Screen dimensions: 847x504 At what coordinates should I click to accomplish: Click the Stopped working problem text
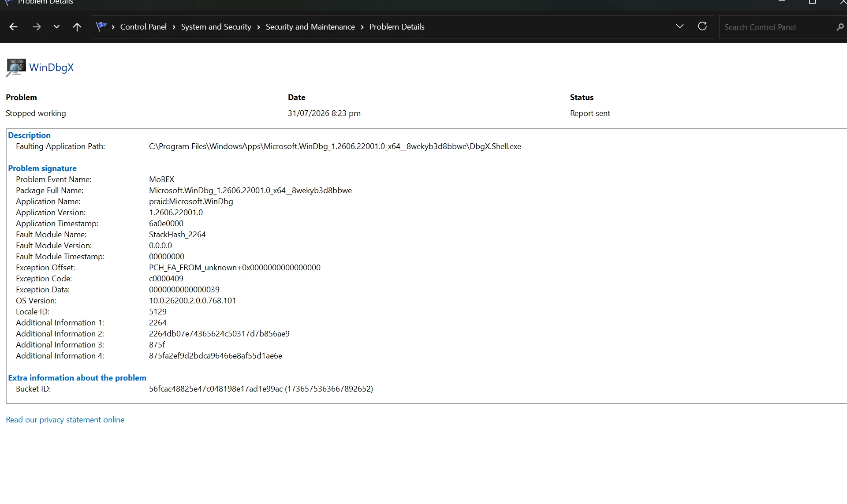pyautogui.click(x=36, y=113)
